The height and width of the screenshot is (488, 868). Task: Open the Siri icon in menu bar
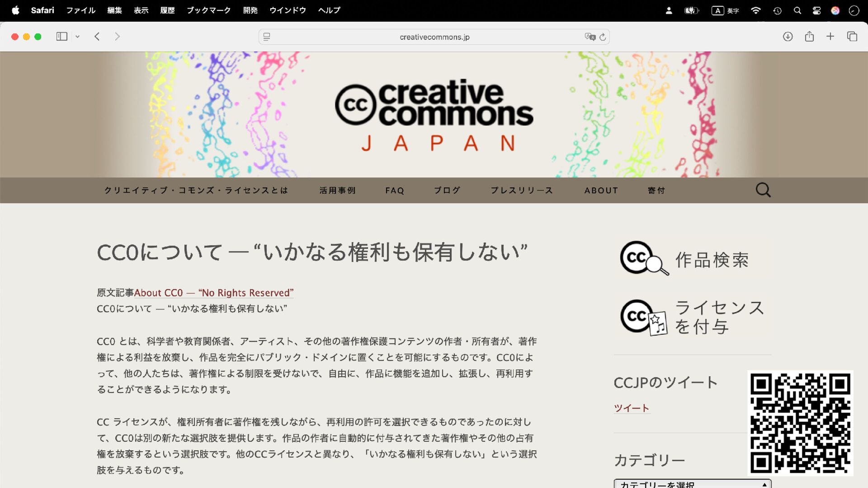(835, 10)
